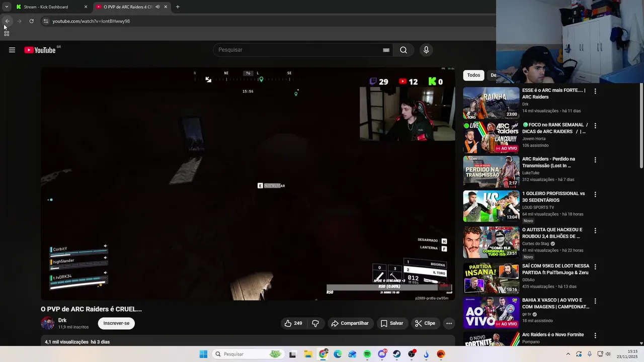Image resolution: width=644 pixels, height=362 pixels.
Task: Open tab search dropdown arrow
Action: pos(7,7)
